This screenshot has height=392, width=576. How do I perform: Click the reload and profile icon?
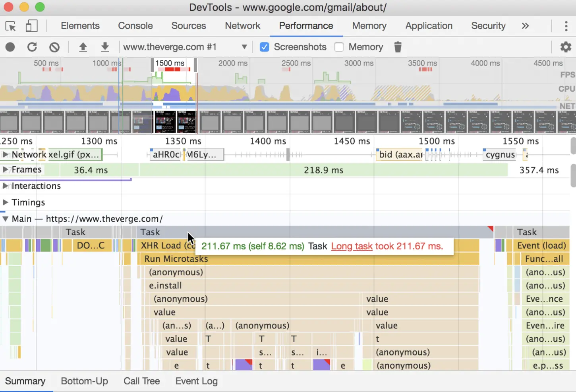coord(32,47)
